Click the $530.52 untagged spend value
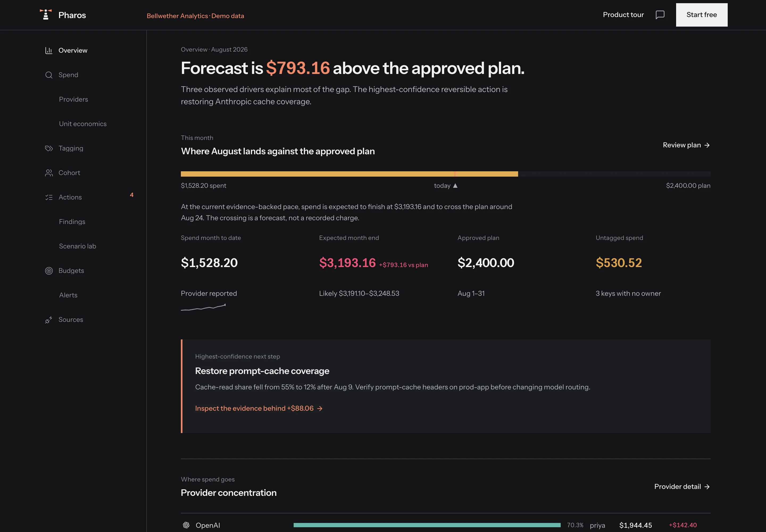766x532 pixels. tap(619, 263)
